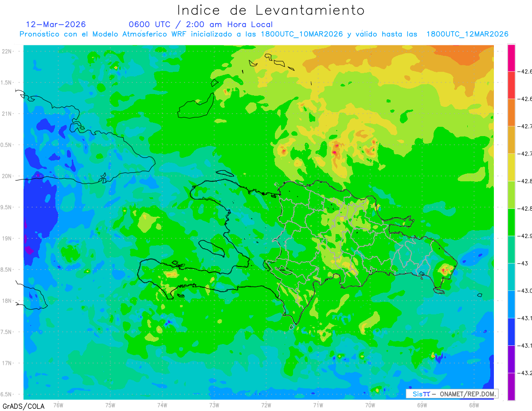This screenshot has width=532, height=411.
Task: Click the bottom magenta-purple legend swatch
Action: [x=511, y=387]
